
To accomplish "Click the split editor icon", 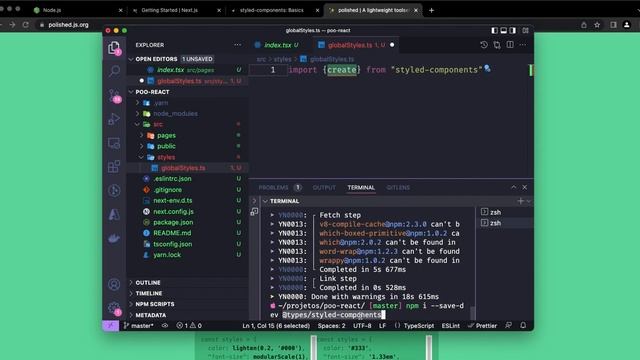I will point(510,45).
